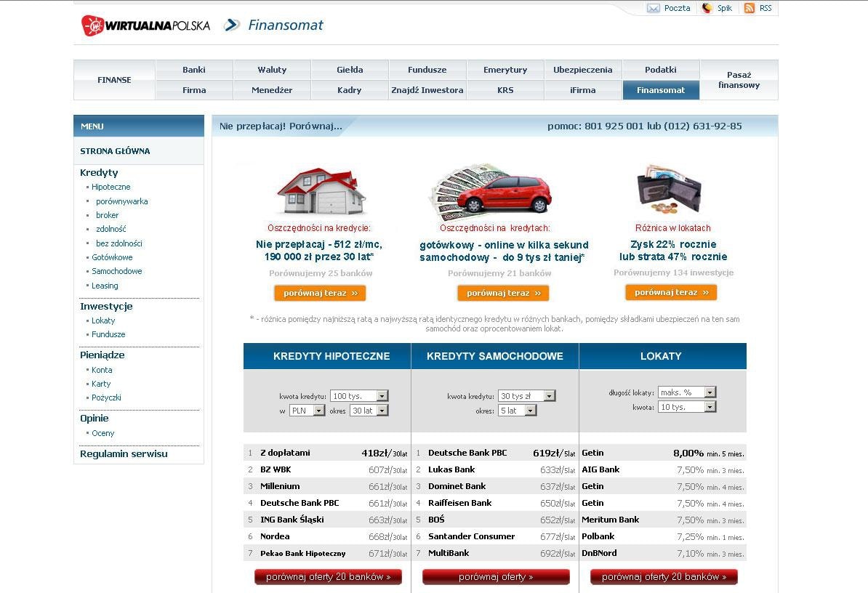Screen dimensions: 868x593
Task: Go to STRONA GŁÓWNA in menu
Action: pos(115,151)
